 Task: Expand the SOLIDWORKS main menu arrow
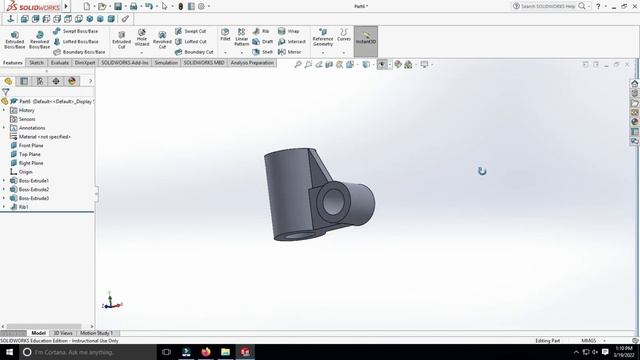pyautogui.click(x=66, y=6)
